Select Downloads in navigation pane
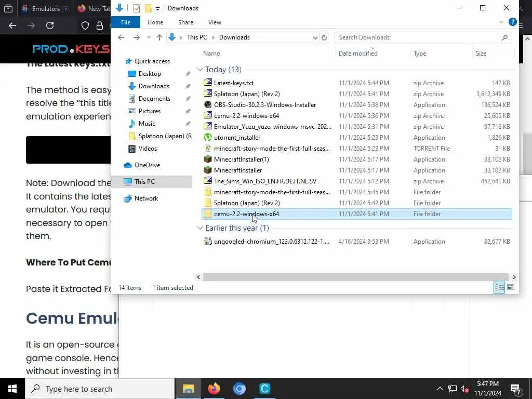This screenshot has width=532, height=399. click(x=154, y=86)
